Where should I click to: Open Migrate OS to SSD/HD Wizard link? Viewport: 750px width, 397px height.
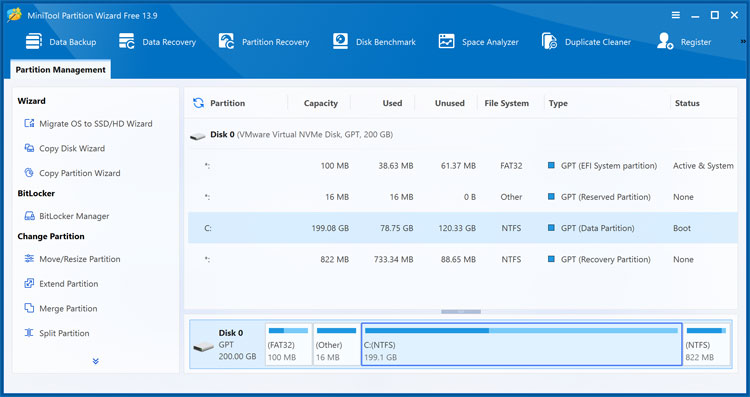point(96,123)
